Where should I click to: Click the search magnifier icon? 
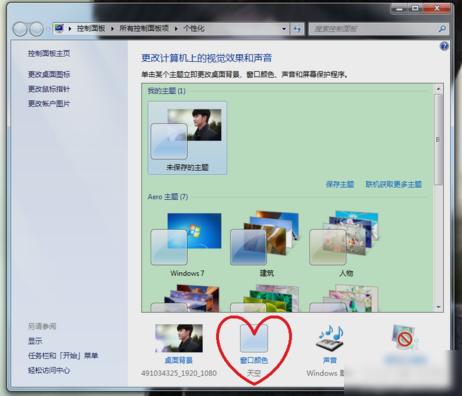pos(442,29)
